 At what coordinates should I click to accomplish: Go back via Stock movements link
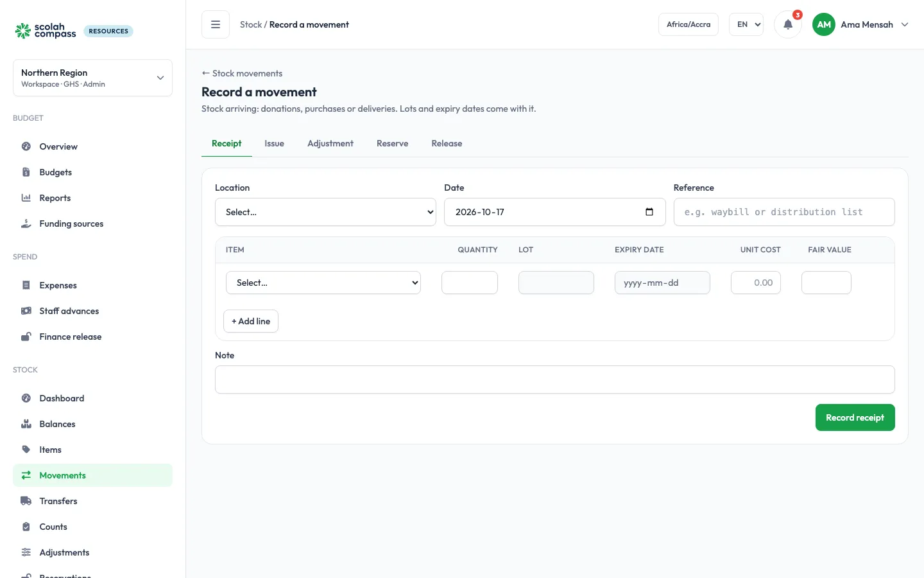[x=242, y=73]
